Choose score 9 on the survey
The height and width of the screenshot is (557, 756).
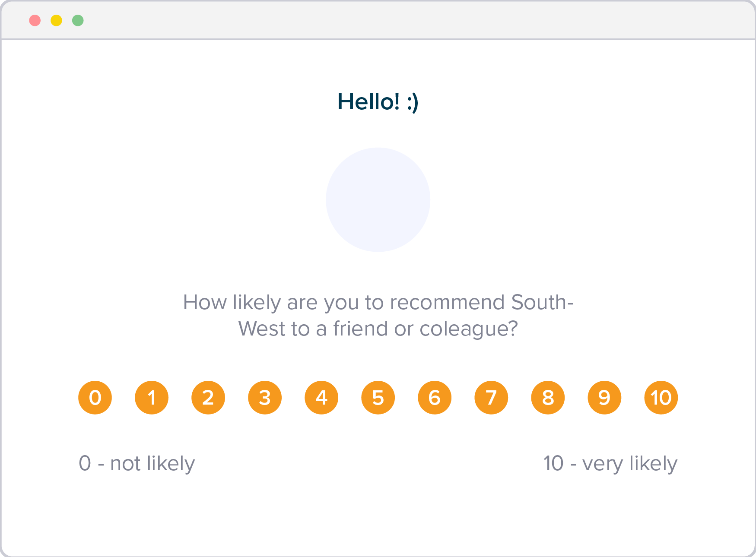pos(604,398)
